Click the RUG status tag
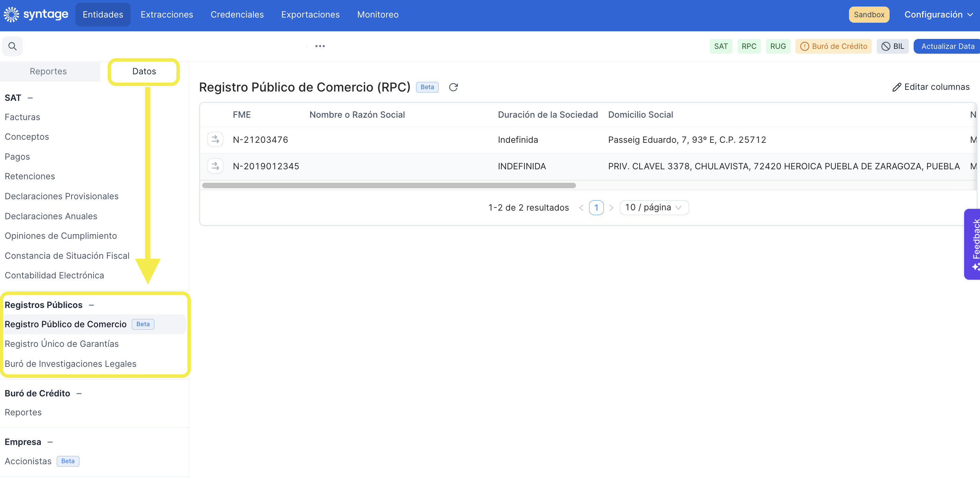 [777, 46]
